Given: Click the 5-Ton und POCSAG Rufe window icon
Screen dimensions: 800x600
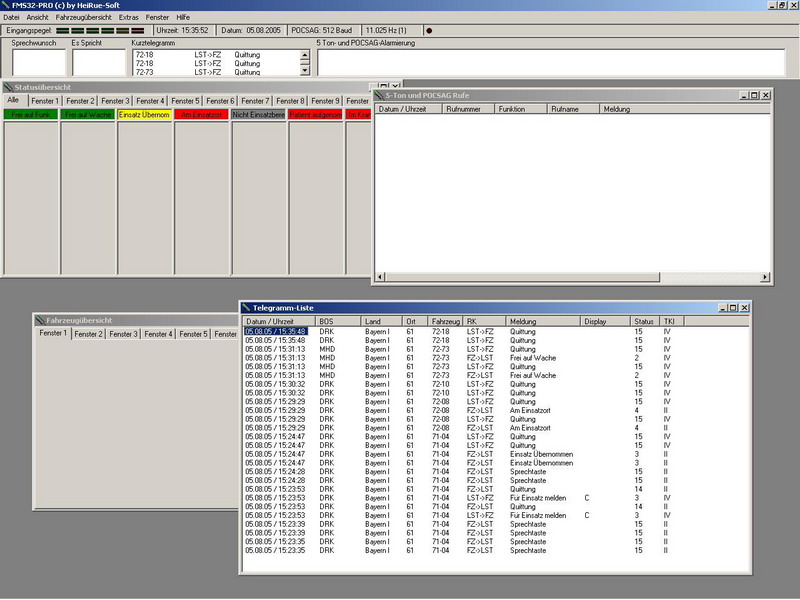Looking at the screenshot, I should (380, 95).
